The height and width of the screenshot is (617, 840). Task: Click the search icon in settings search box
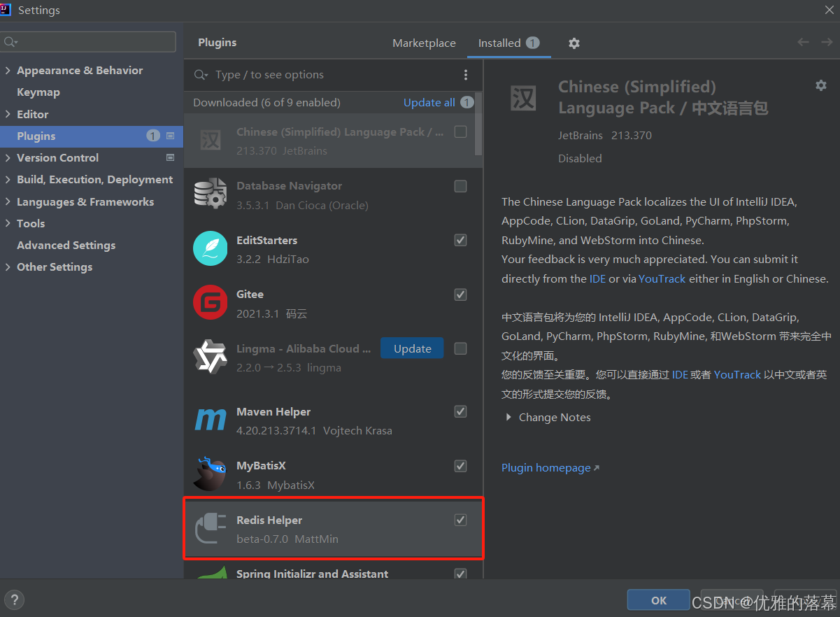pyautogui.click(x=10, y=42)
